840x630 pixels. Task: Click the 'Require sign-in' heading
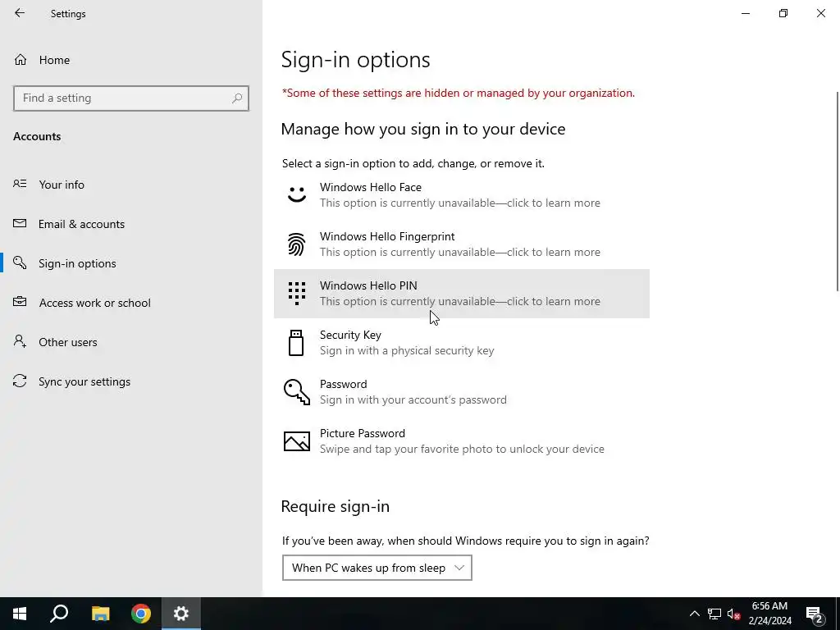[336, 506]
